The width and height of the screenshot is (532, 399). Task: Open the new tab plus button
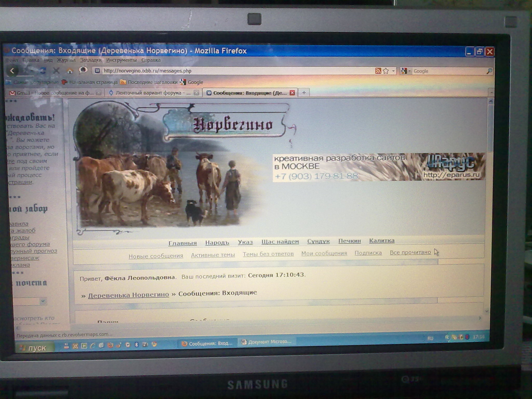(x=304, y=92)
